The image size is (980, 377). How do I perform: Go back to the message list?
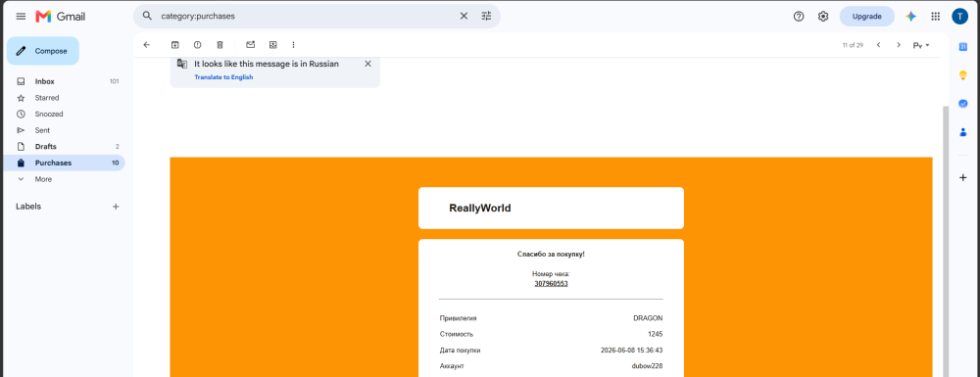pyautogui.click(x=147, y=45)
